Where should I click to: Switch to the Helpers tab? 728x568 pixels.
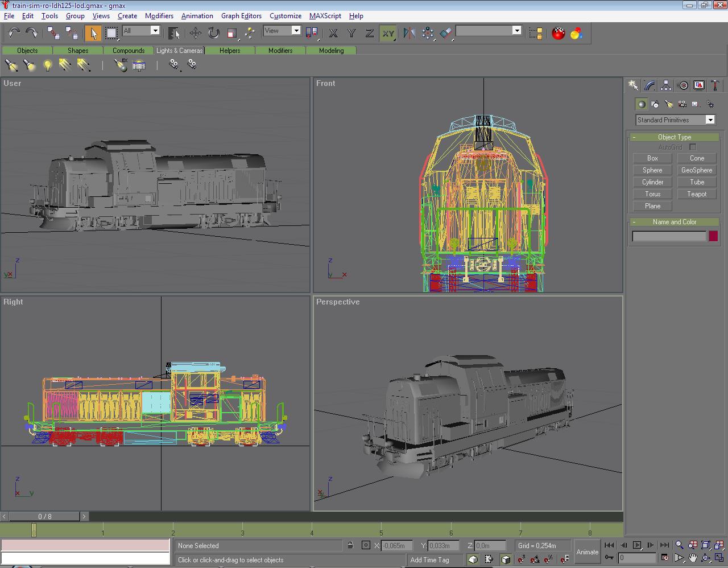[230, 51]
